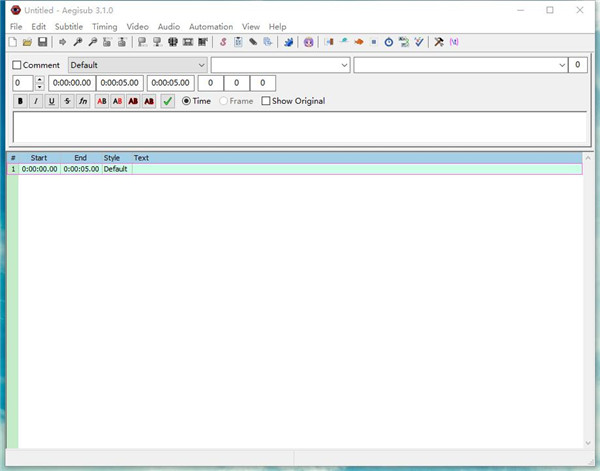The image size is (600, 471).
Task: Expand the actor name dropdown
Action: click(280, 65)
